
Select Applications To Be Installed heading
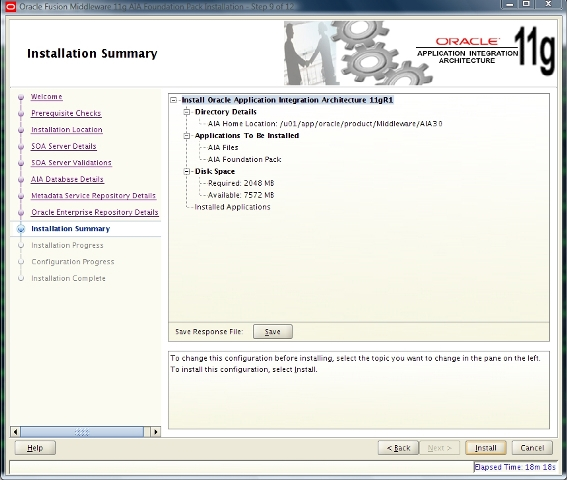247,136
